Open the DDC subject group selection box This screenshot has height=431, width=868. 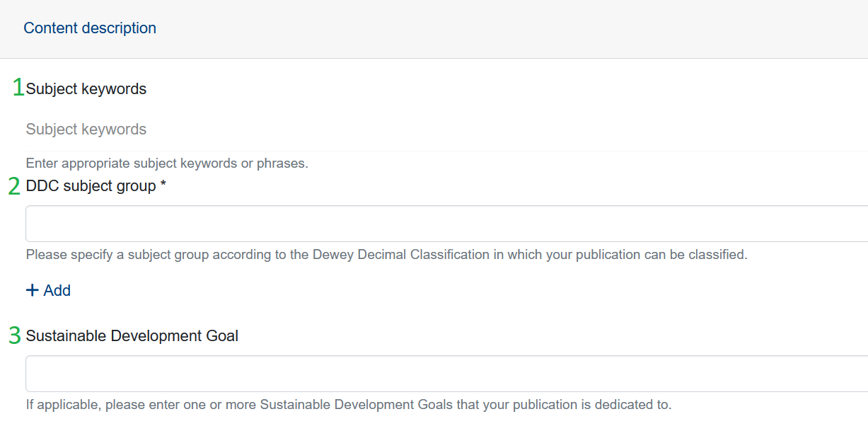(446, 224)
